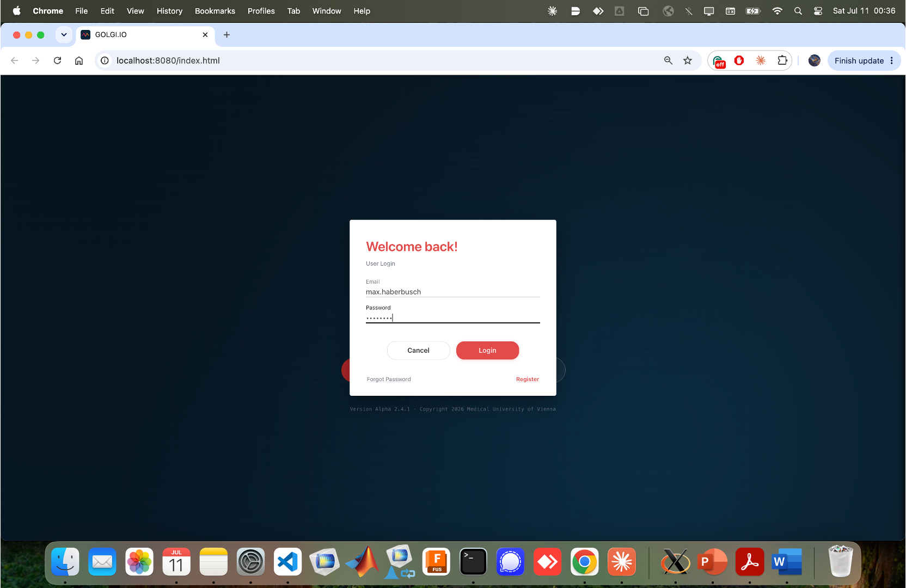
Task: Open the Forgot Password link
Action: point(389,379)
